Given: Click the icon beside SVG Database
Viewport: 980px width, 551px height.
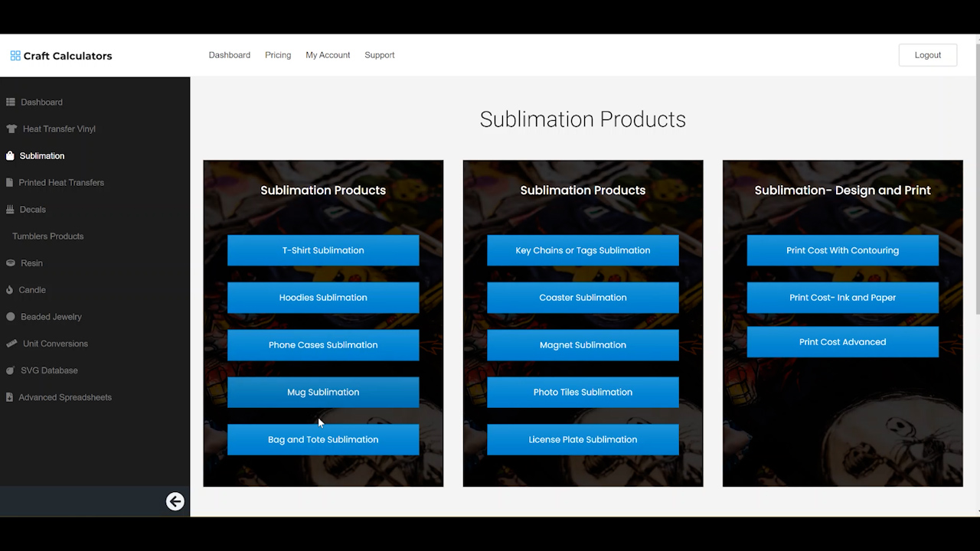Looking at the screenshot, I should click(11, 370).
